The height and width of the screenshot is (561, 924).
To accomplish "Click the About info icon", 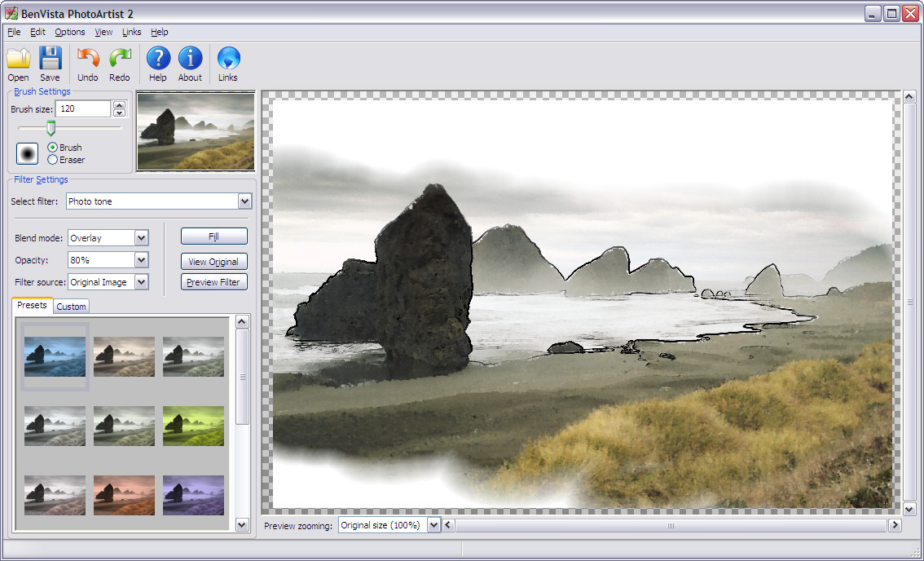I will click(x=190, y=59).
